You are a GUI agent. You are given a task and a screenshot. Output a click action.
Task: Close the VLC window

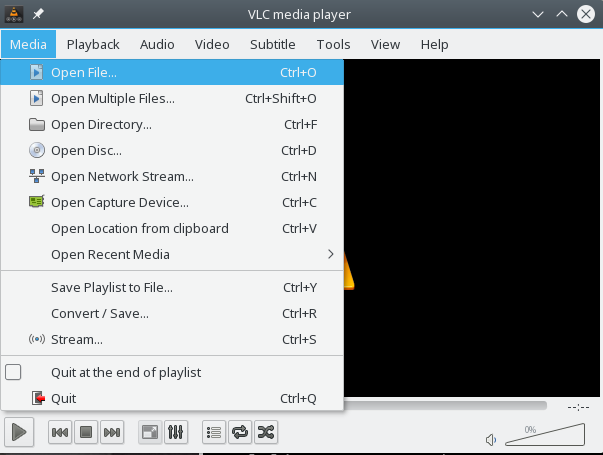(586, 14)
